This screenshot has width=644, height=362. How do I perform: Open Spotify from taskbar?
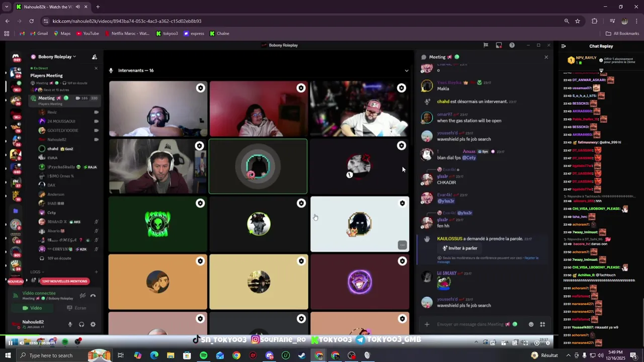tap(203, 355)
